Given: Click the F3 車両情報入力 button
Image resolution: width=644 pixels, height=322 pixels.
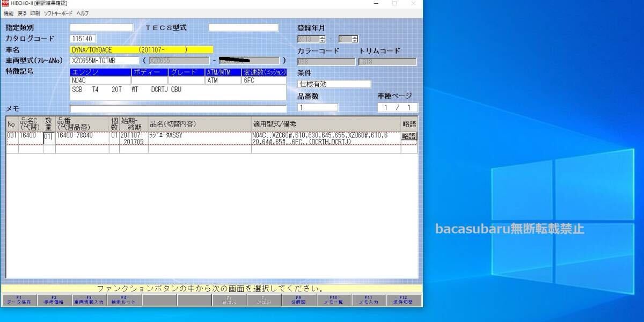Looking at the screenshot, I should [x=89, y=300].
